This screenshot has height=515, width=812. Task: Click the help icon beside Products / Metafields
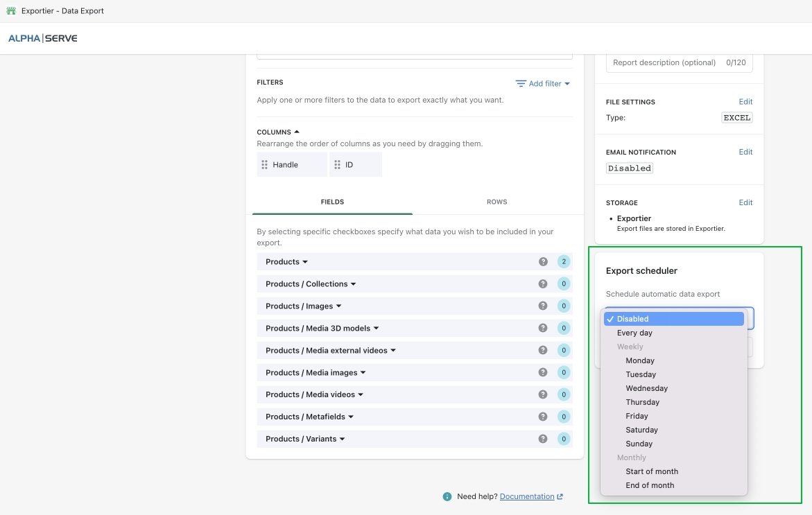pos(543,417)
